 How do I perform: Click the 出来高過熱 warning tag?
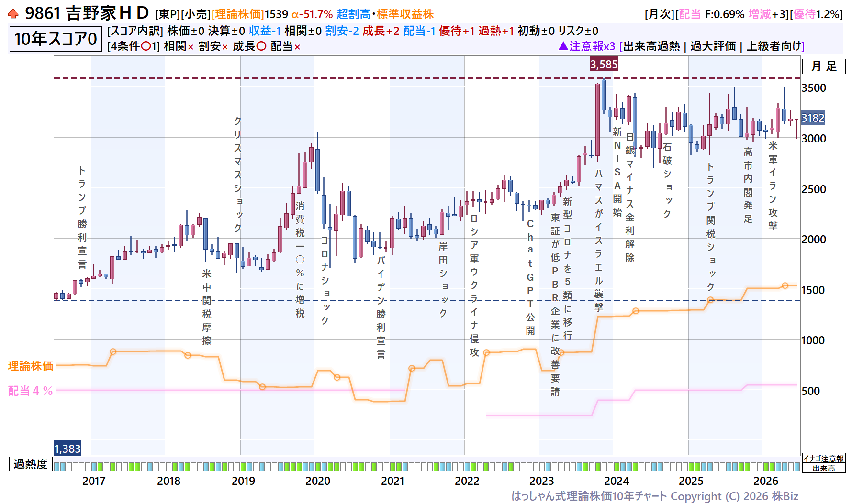pos(651,46)
